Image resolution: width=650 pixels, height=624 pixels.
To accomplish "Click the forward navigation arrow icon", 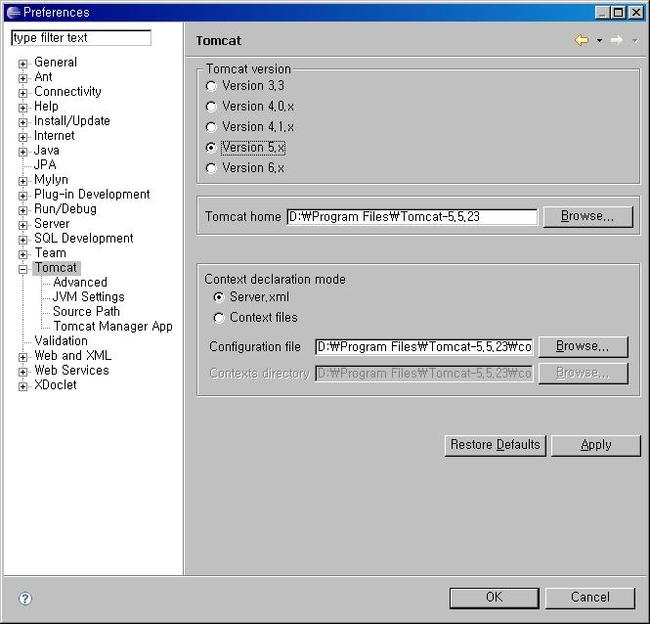I will click(x=617, y=40).
